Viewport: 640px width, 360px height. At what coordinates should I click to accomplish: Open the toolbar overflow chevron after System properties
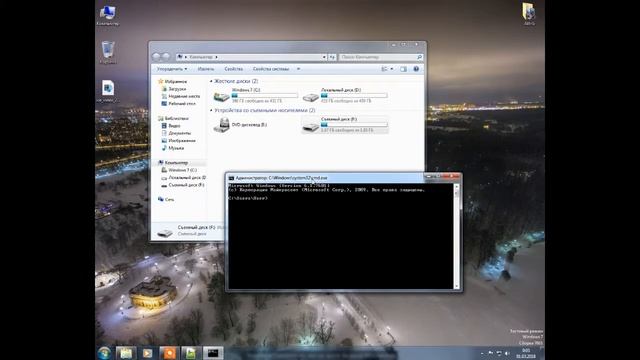pos(298,69)
